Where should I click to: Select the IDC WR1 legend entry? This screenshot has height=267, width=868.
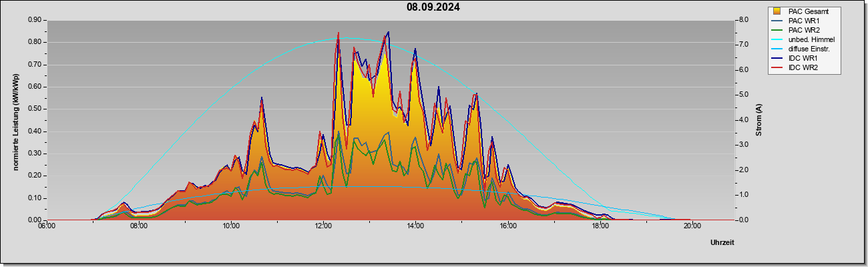click(x=802, y=59)
